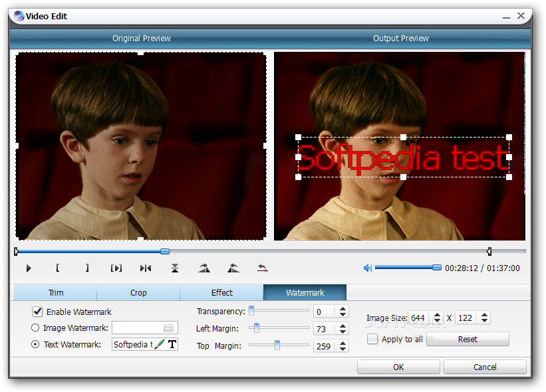
Task: Increase Left Margin value
Action: [x=343, y=326]
